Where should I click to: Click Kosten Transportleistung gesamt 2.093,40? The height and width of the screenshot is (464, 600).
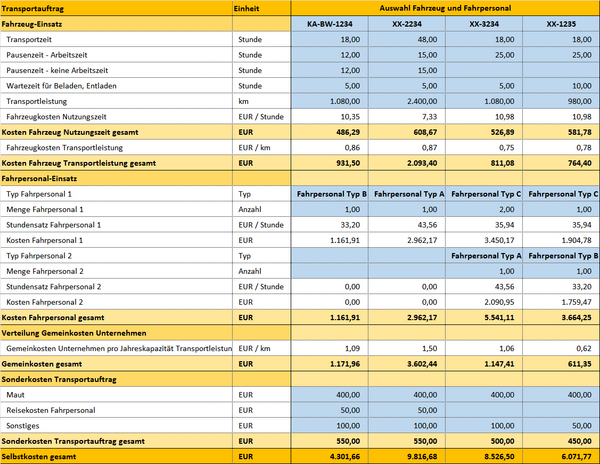(x=407, y=163)
